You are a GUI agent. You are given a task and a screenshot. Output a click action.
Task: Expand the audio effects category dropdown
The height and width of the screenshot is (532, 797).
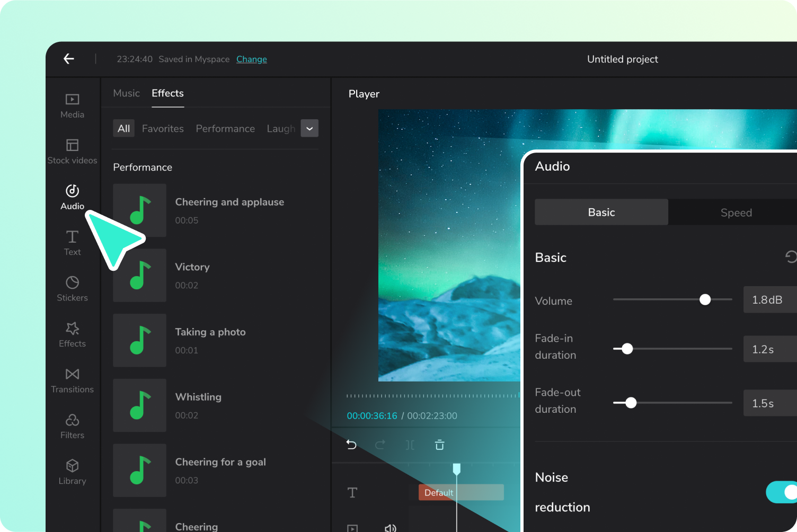pos(309,128)
